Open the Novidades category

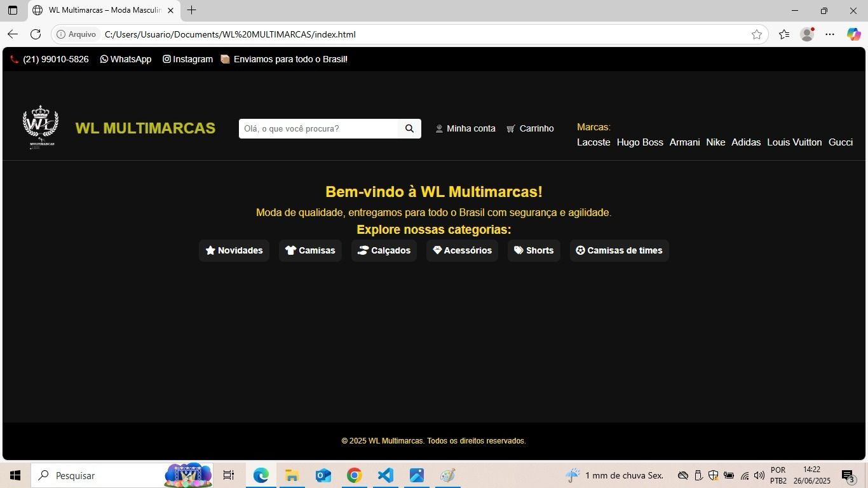(x=234, y=250)
